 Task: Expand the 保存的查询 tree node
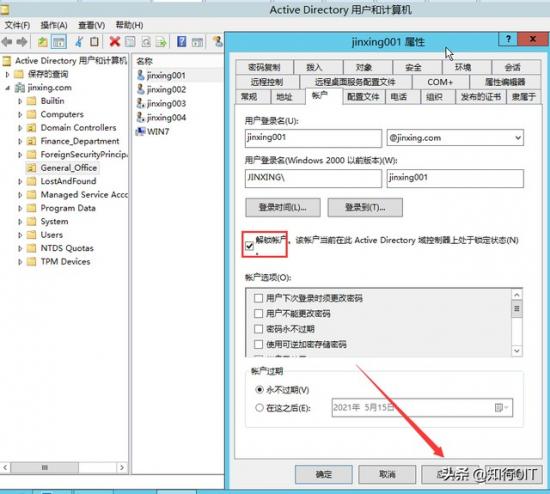pos(7,74)
